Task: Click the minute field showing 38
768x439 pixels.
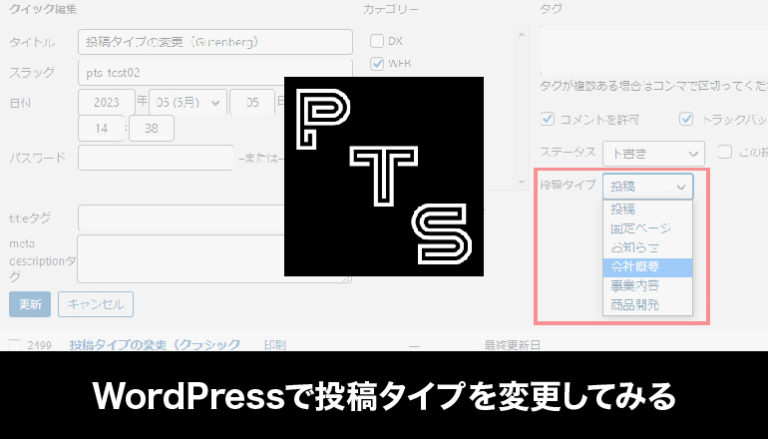Action: pyautogui.click(x=151, y=128)
